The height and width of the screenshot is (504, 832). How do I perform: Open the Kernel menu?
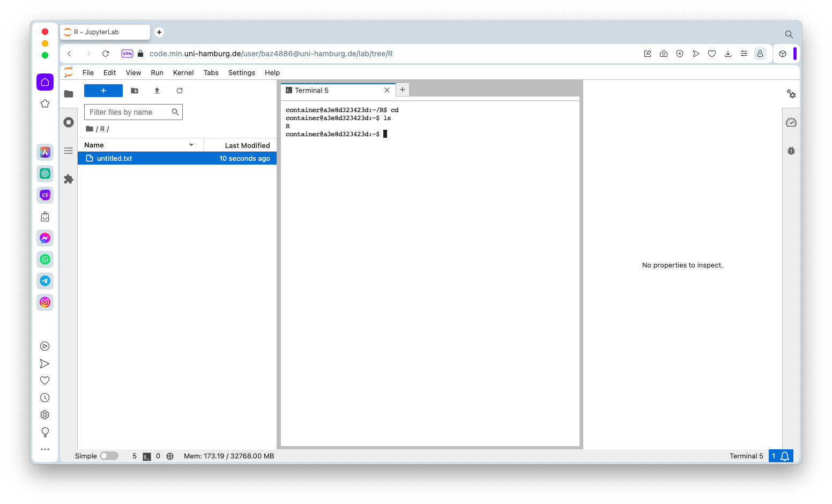[183, 73]
